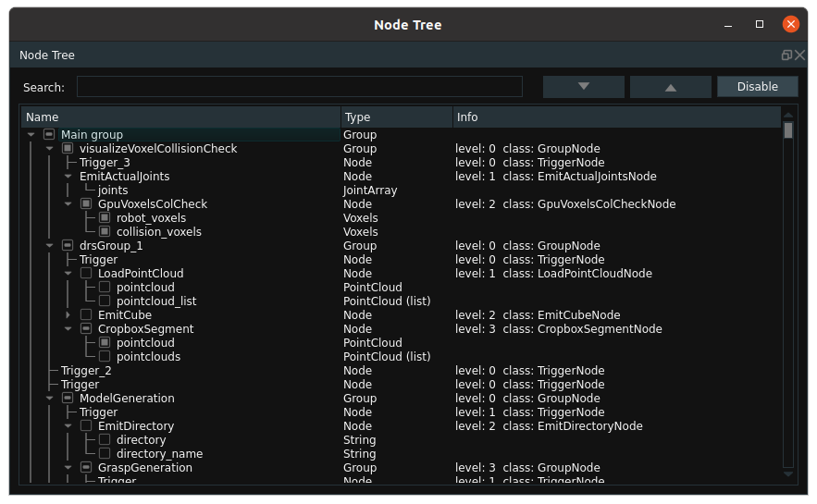The width and height of the screenshot is (817, 504).
Task: Click the JointArray type cell
Action: coord(370,191)
